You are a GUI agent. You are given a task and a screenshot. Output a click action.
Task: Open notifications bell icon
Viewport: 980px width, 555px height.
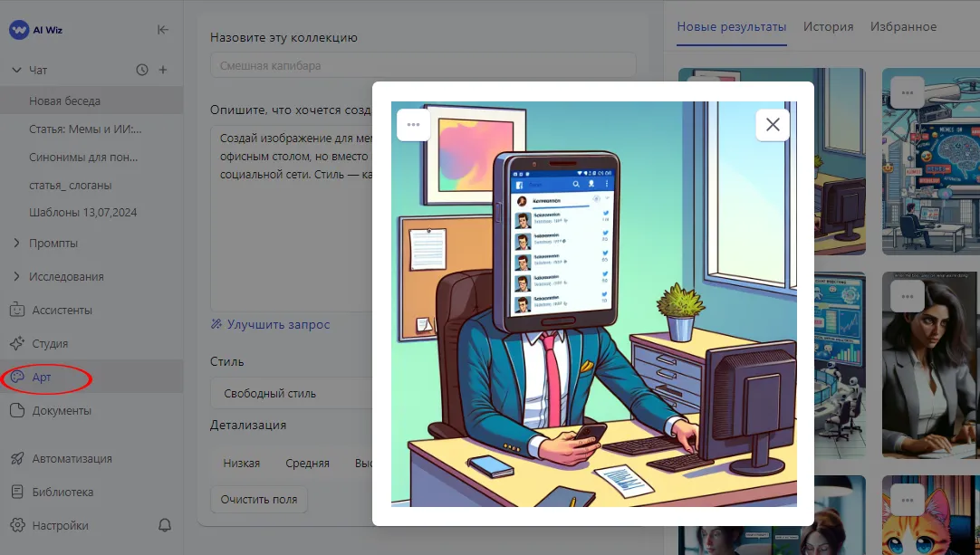[x=165, y=525]
